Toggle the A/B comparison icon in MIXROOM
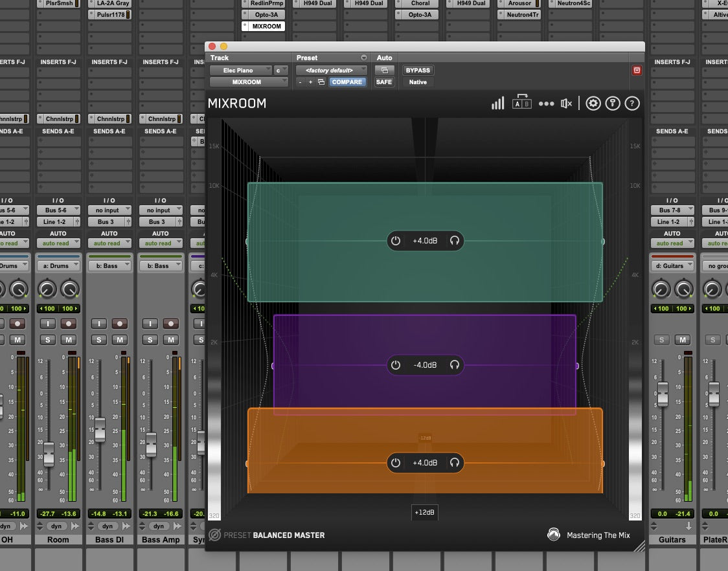The image size is (728, 571). point(522,102)
